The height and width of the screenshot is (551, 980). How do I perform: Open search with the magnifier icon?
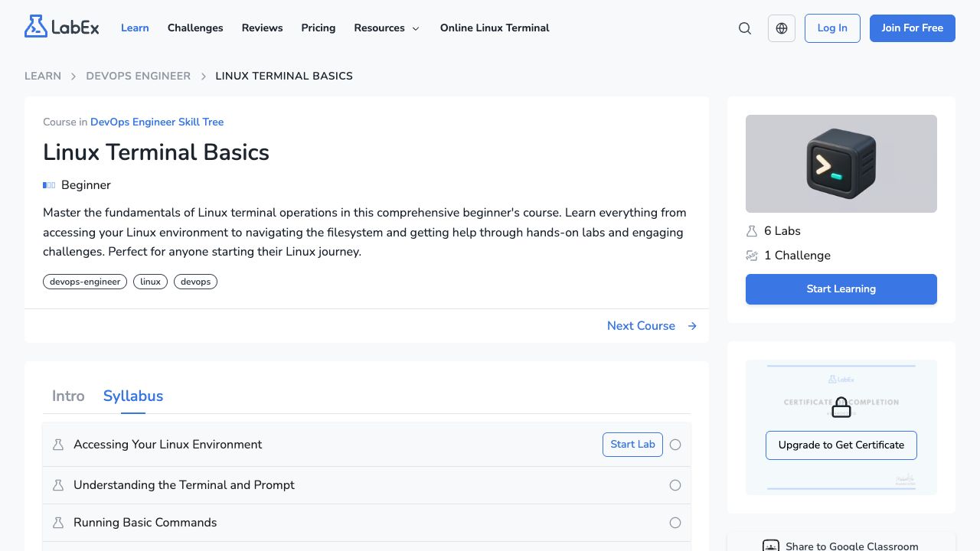point(745,28)
